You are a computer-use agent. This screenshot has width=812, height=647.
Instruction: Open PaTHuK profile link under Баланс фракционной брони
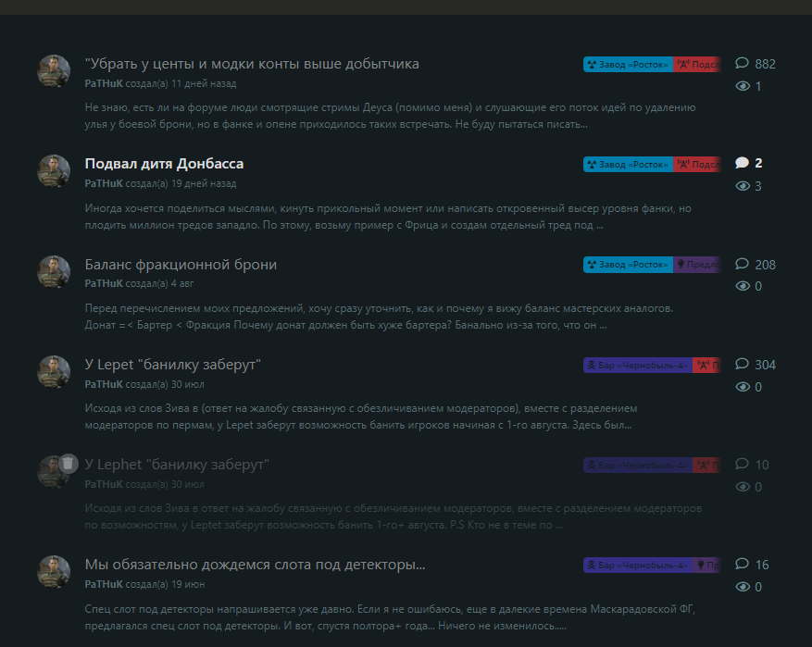click(103, 283)
